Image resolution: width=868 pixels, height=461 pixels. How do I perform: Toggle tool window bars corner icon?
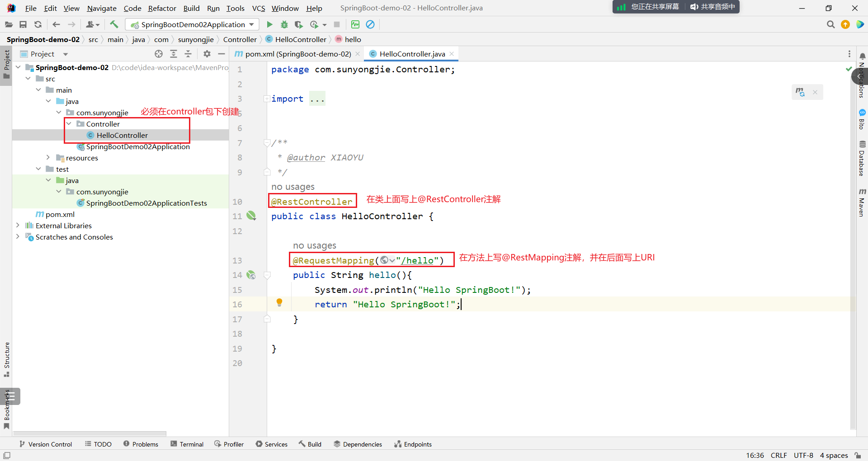coord(7,455)
